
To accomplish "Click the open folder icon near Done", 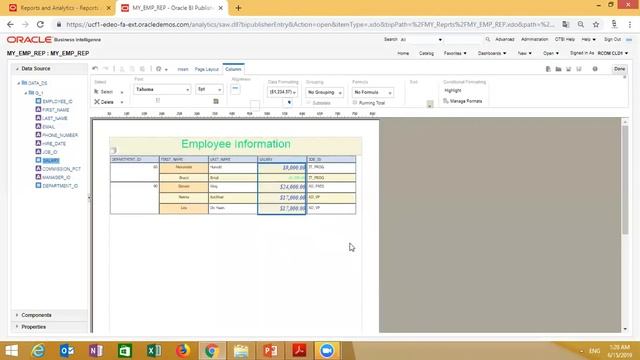I will point(558,69).
